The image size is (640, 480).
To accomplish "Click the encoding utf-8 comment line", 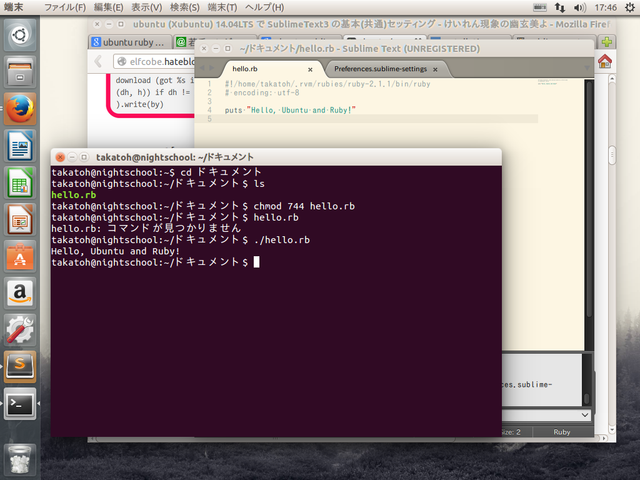I will (x=262, y=93).
